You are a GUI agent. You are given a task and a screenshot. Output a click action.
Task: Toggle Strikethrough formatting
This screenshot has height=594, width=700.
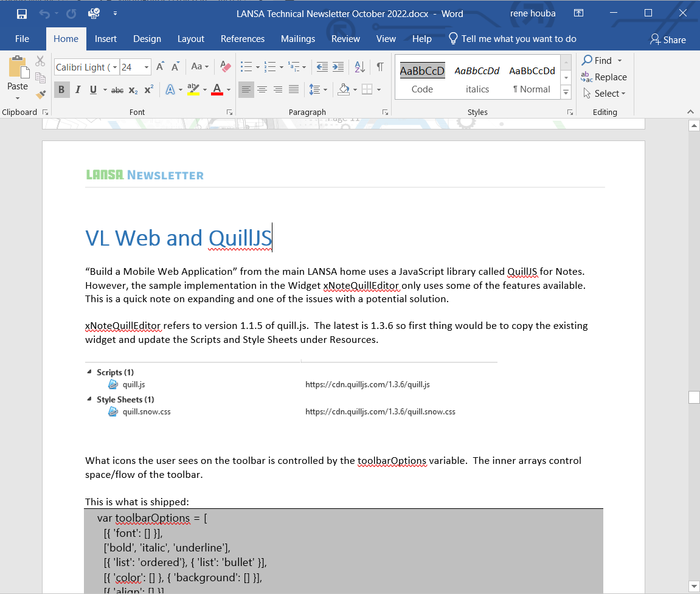(117, 90)
